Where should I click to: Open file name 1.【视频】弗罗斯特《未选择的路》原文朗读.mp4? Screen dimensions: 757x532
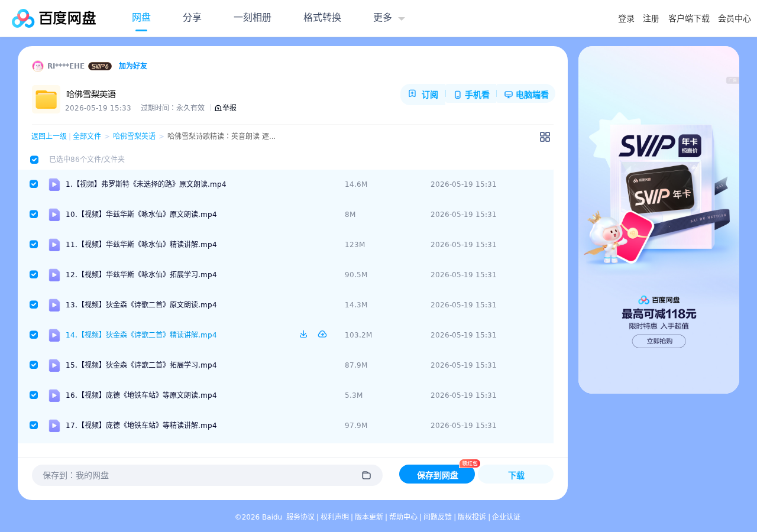(146, 184)
